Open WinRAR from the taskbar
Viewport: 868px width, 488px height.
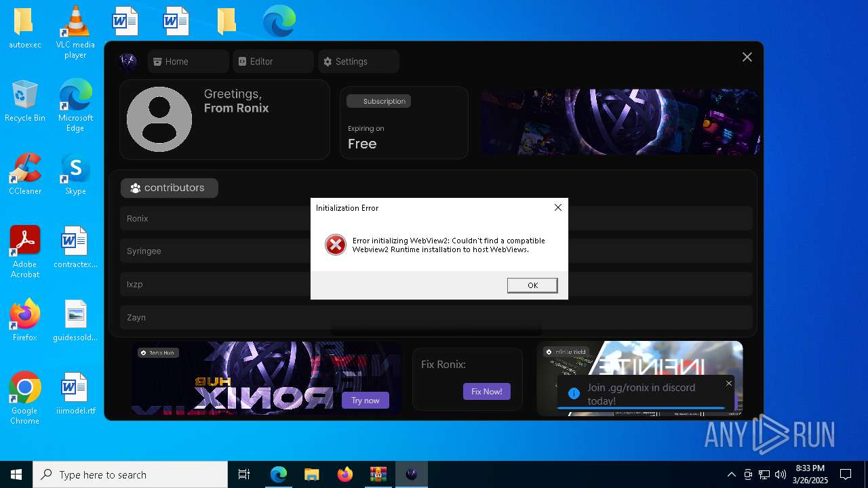tap(378, 474)
